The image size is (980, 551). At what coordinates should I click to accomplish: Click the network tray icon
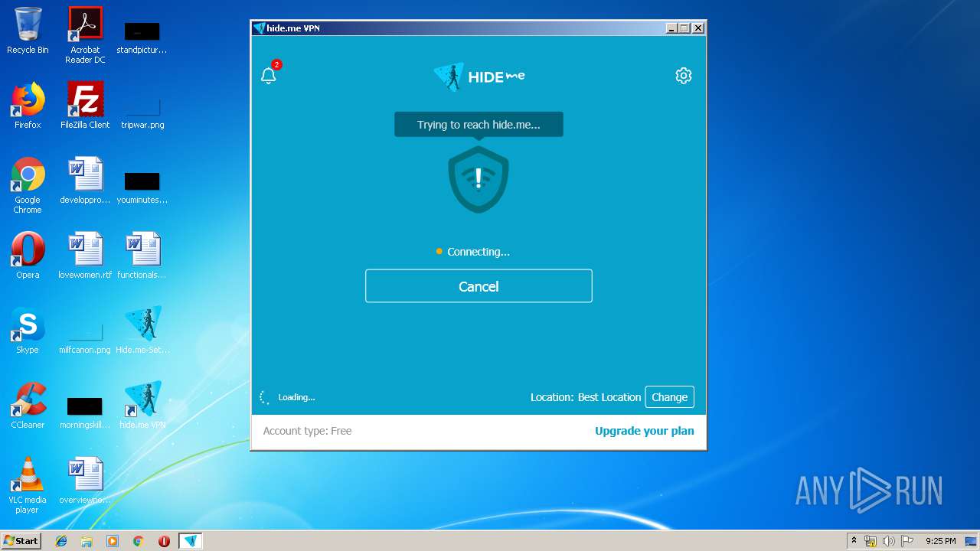pyautogui.click(x=871, y=541)
